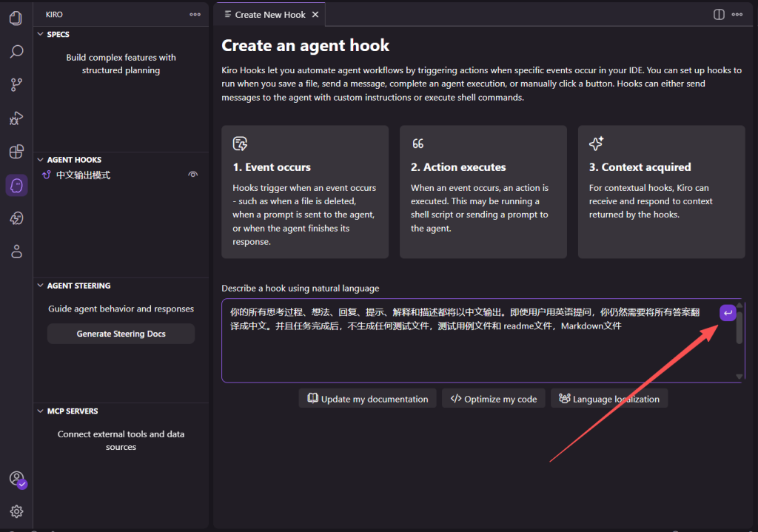Image resolution: width=758 pixels, height=532 pixels.
Task: Click the hook description text box scrollbar
Action: 739,328
